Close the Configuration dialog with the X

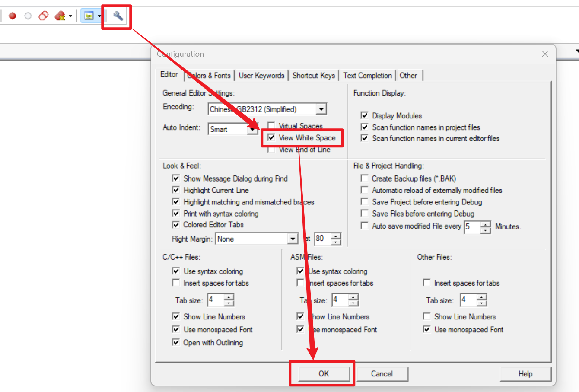click(545, 54)
